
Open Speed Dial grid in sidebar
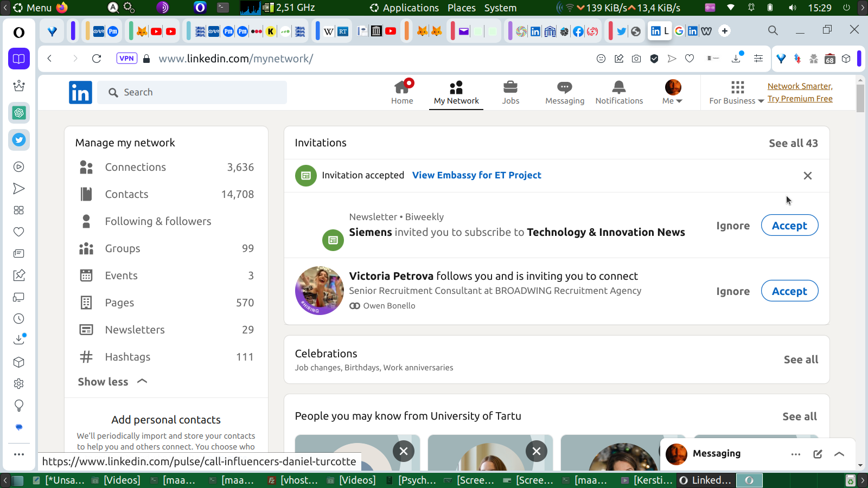click(19, 210)
